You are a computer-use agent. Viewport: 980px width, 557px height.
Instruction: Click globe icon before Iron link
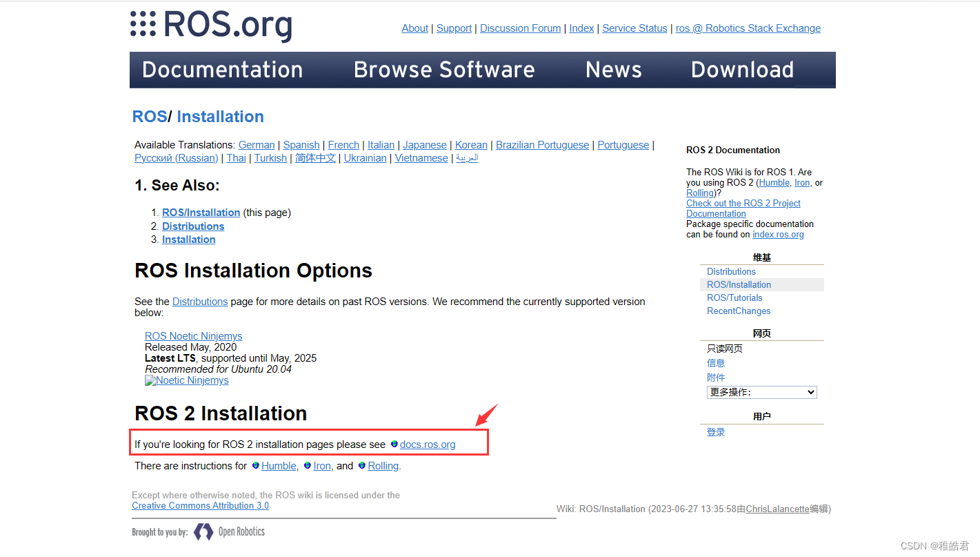coord(308,466)
